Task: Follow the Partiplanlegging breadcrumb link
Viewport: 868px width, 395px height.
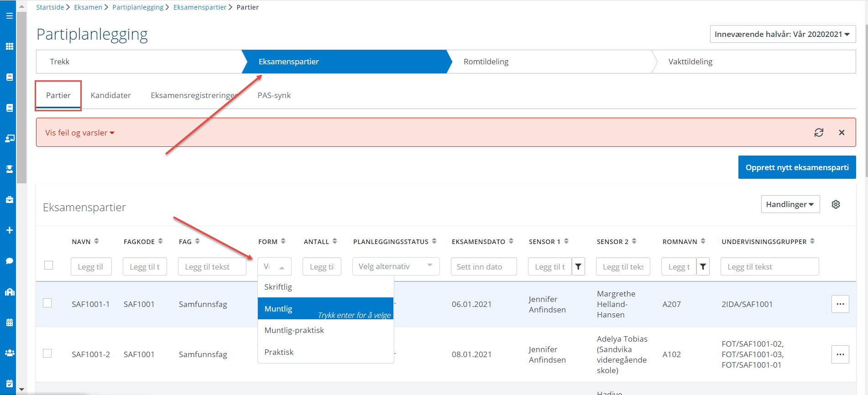Action: 138,7
